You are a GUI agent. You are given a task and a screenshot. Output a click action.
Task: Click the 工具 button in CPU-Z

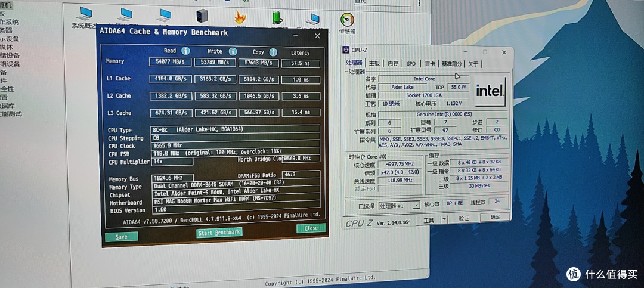pos(428,220)
